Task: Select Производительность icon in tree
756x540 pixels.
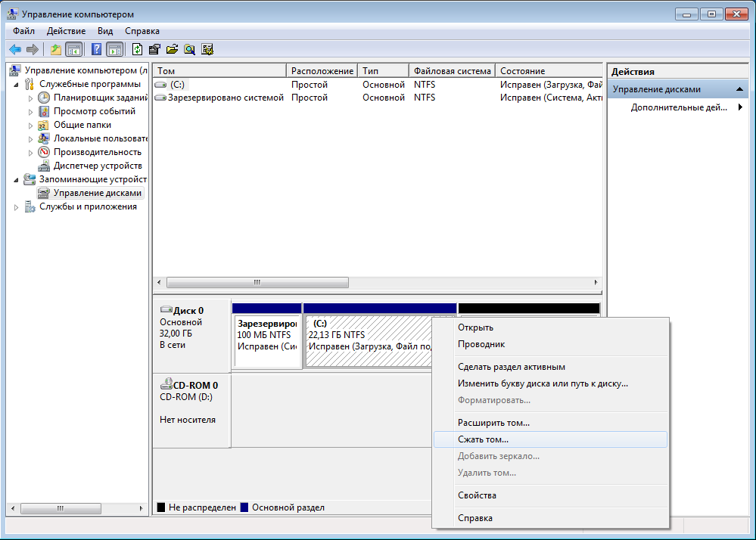Action: pos(44,152)
